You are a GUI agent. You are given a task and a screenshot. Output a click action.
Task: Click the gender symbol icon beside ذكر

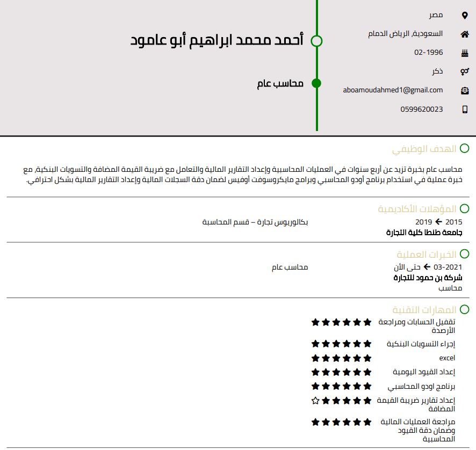click(x=465, y=71)
